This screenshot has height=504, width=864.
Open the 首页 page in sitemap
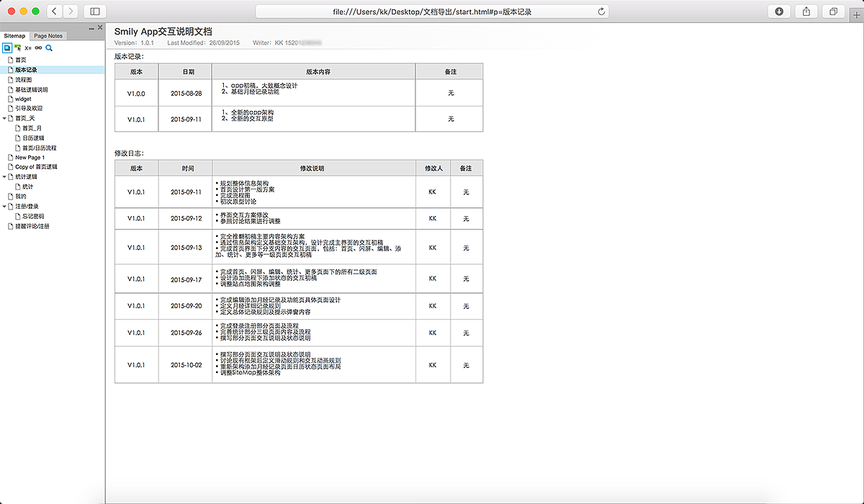(x=21, y=60)
